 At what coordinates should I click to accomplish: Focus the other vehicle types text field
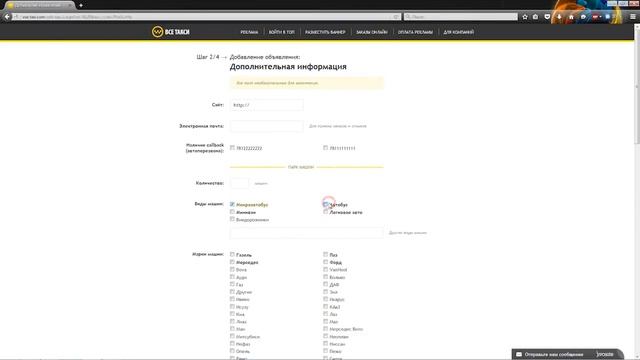(307, 233)
